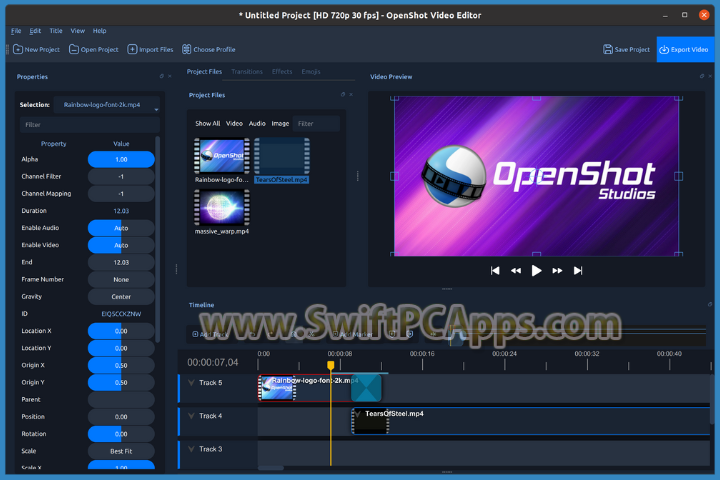Click the Channel Mapping value field
Image resolution: width=720 pixels, height=480 pixels.
click(x=121, y=194)
